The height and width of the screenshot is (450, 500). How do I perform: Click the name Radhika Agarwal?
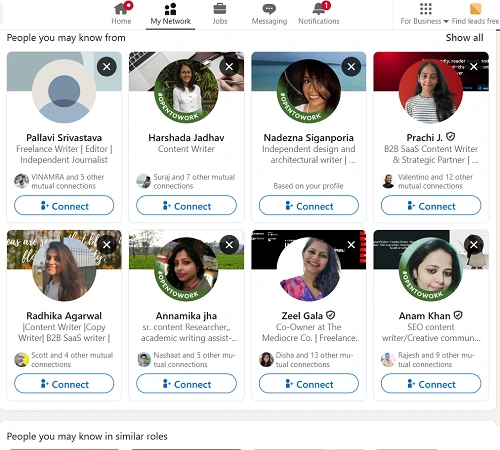64,316
